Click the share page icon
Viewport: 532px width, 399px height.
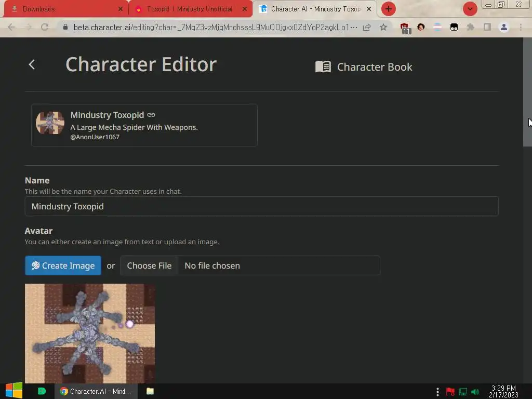(x=367, y=27)
